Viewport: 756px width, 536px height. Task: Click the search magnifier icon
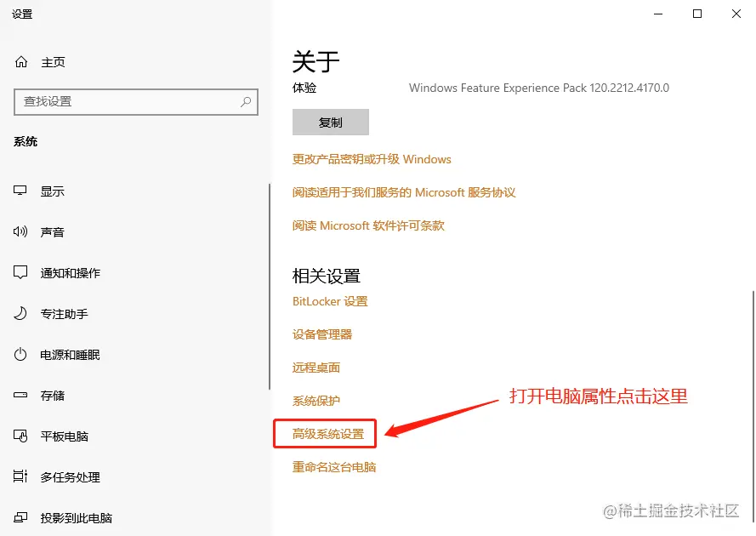(246, 102)
